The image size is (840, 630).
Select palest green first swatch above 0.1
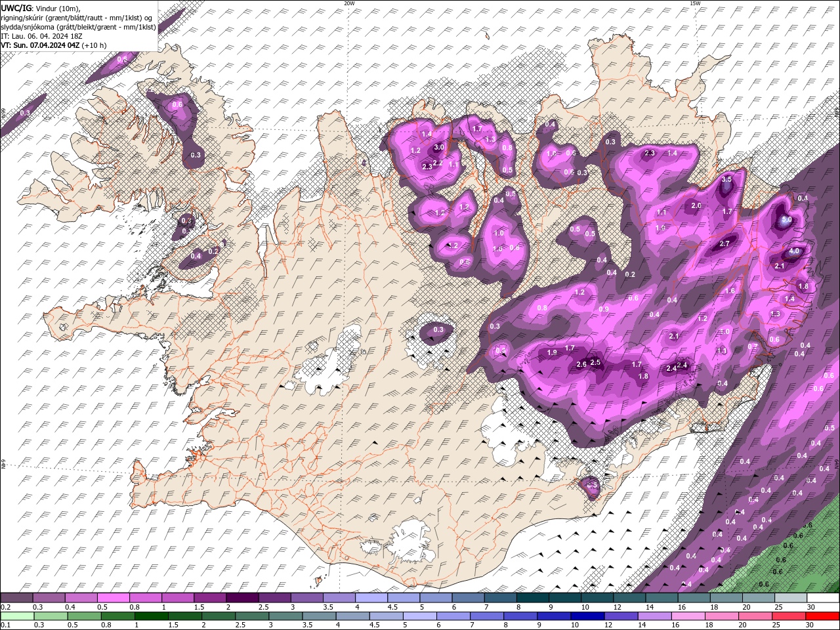(17, 616)
